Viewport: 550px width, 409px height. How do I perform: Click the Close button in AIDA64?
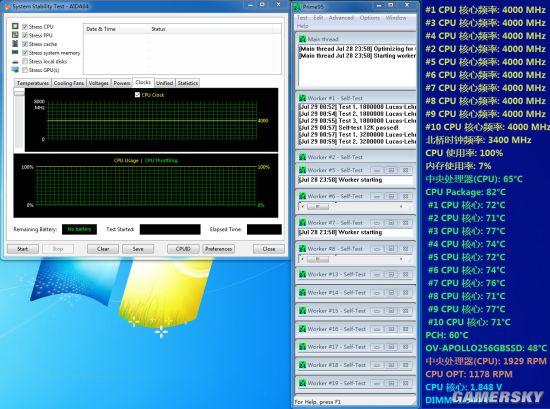pyautogui.click(x=269, y=249)
